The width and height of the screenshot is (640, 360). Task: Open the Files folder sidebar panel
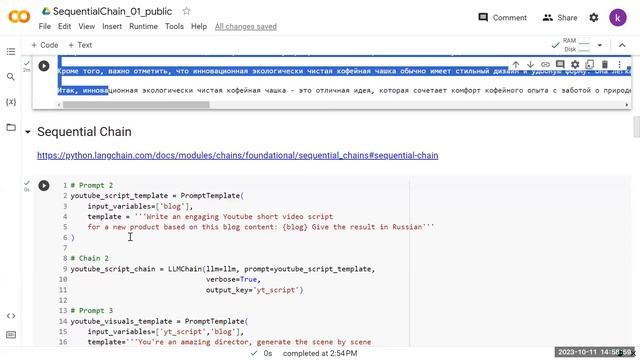click(11, 127)
